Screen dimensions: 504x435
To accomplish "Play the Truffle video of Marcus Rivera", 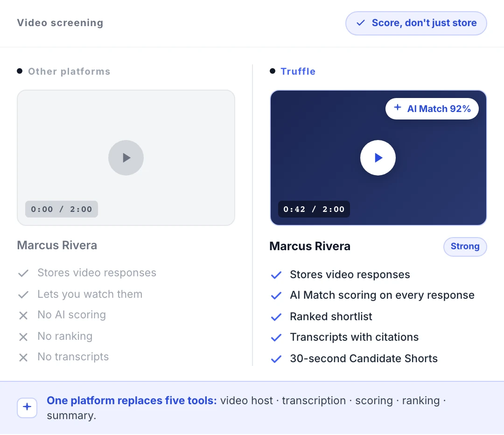I will coord(378,158).
